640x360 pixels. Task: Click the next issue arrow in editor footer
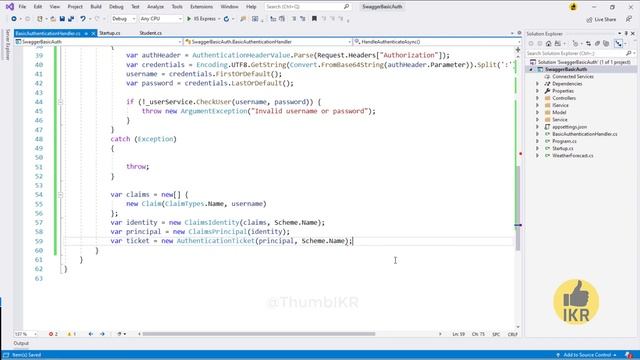pyautogui.click(x=102, y=334)
